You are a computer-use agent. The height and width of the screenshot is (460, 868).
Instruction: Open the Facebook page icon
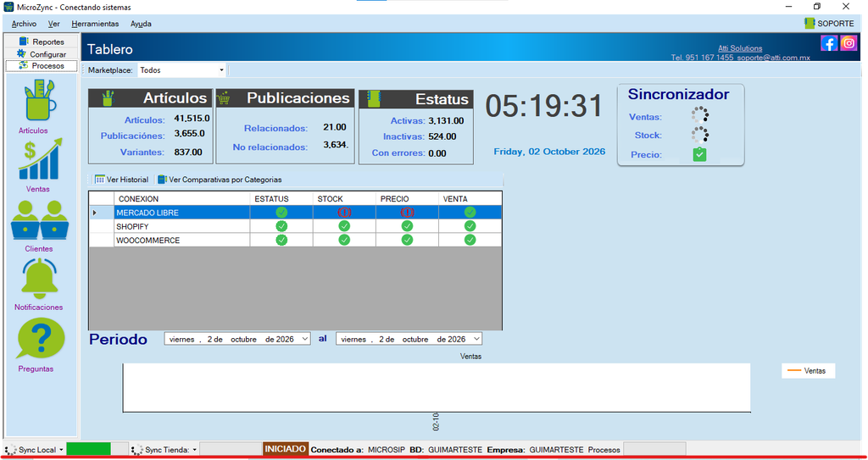point(829,43)
